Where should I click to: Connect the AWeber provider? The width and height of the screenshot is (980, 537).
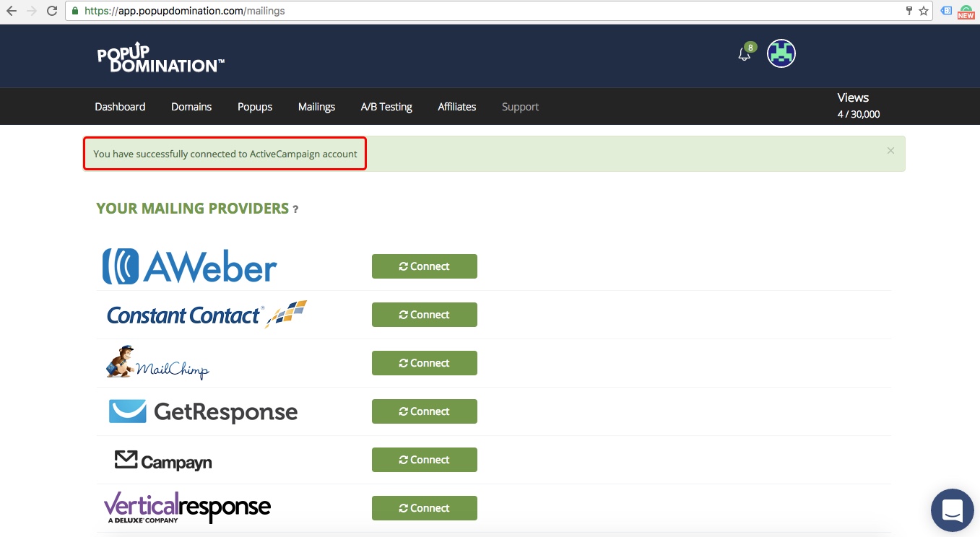(425, 266)
